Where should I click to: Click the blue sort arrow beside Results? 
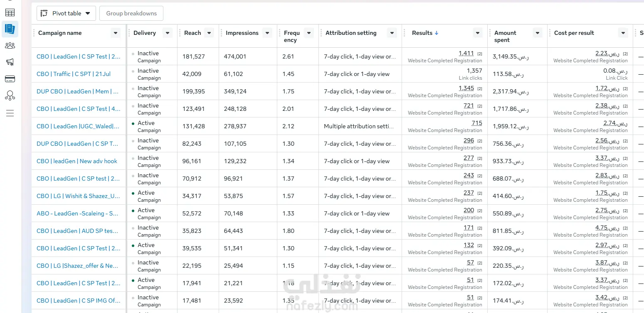tap(437, 33)
